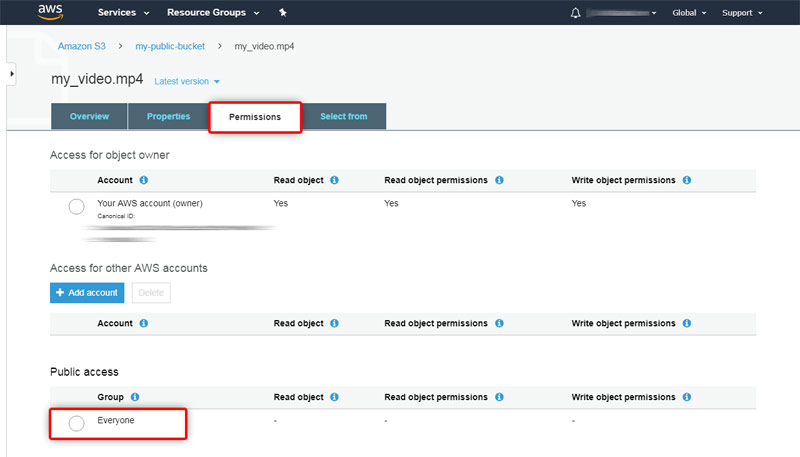Open my-public-bucket breadcrumb link

tap(170, 46)
